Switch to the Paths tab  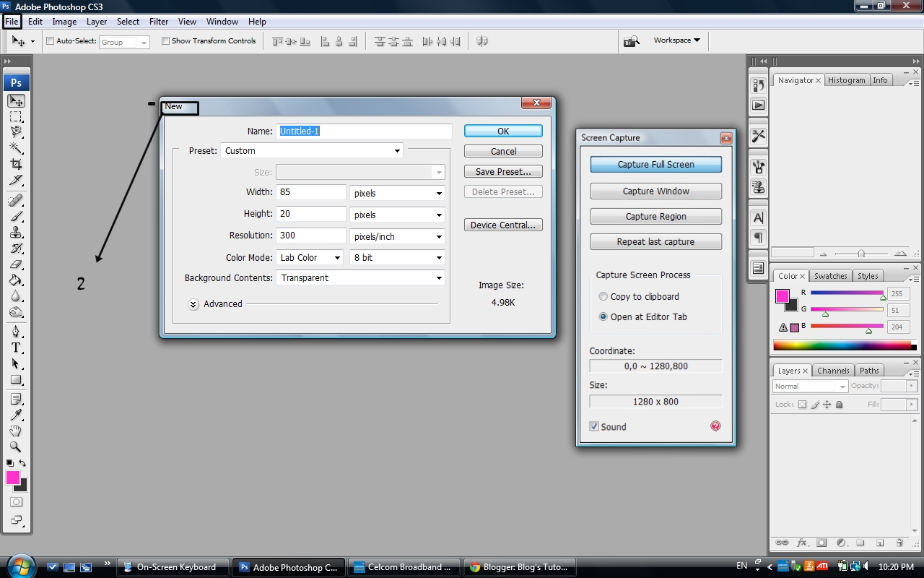point(869,371)
